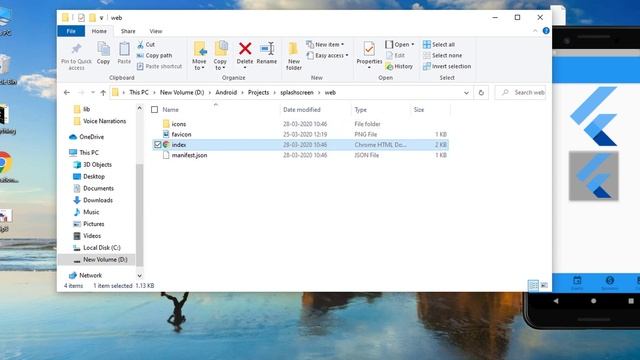Open Google Chrome desktop shortcut

click(x=6, y=166)
